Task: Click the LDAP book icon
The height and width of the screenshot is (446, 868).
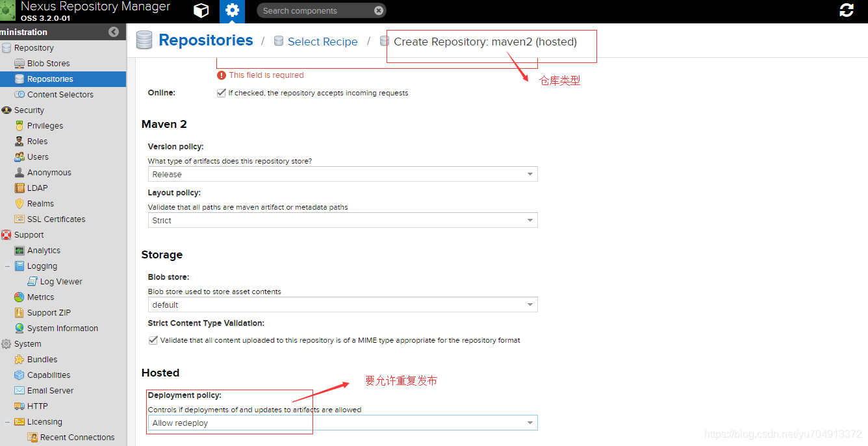Action: (19, 188)
